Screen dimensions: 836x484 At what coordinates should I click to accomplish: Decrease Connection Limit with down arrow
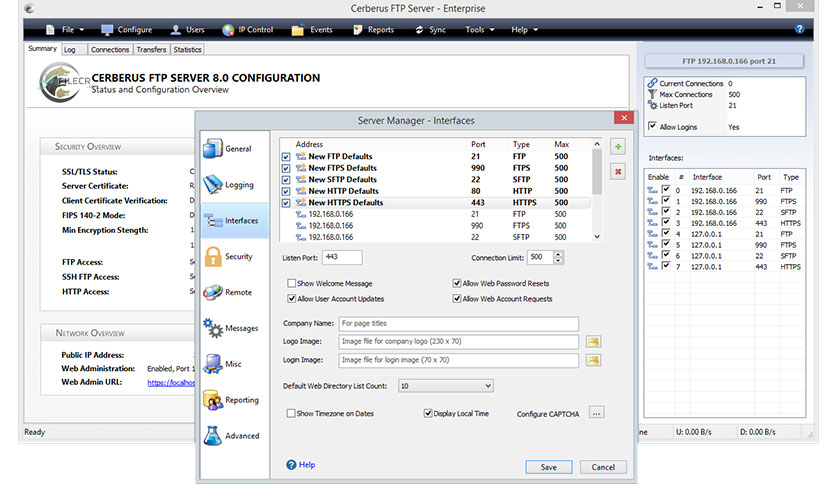[558, 261]
